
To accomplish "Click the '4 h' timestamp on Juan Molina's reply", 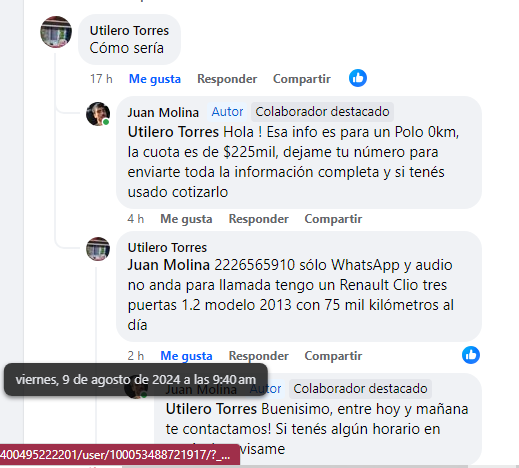I will pyautogui.click(x=135, y=219).
